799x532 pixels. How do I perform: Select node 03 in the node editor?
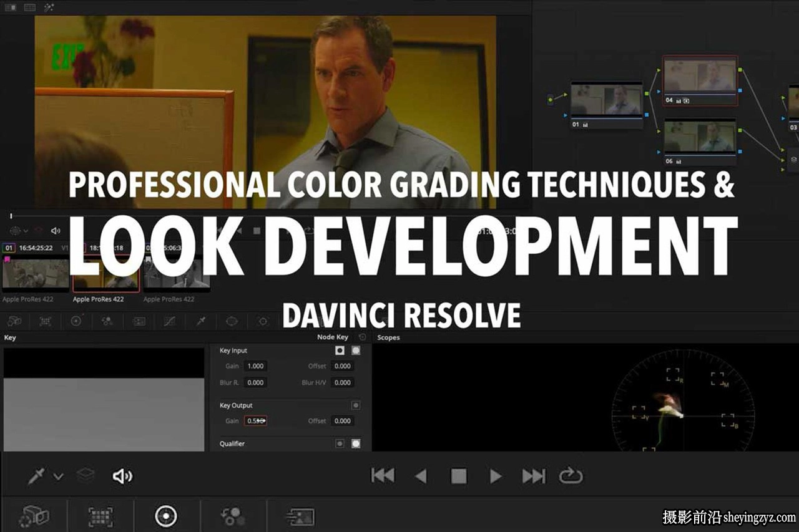pos(793,108)
